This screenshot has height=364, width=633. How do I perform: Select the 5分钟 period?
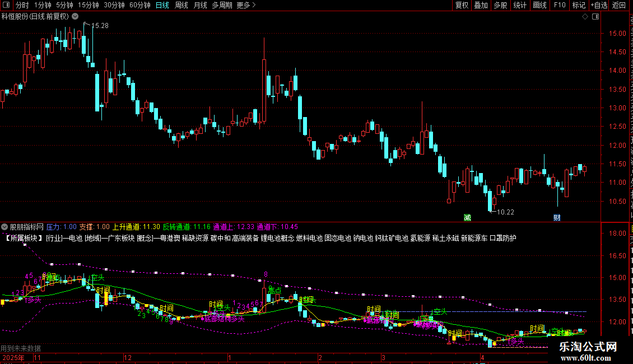[x=64, y=5]
